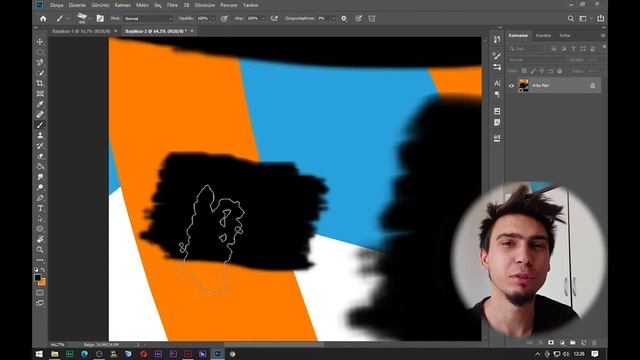Open the Character panel icon in side dock
Viewport: 640px width, 360px height.
tap(497, 83)
